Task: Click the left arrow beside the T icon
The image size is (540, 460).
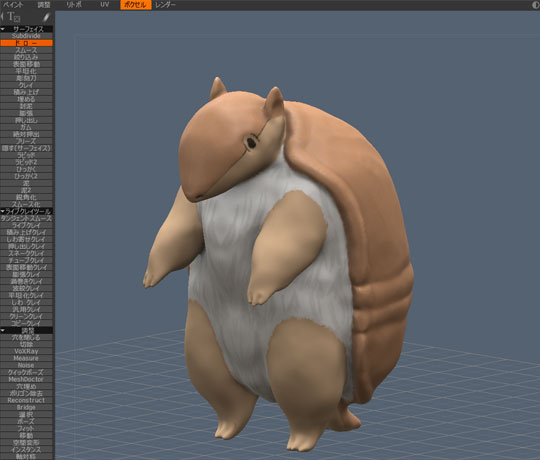Action: point(2,17)
